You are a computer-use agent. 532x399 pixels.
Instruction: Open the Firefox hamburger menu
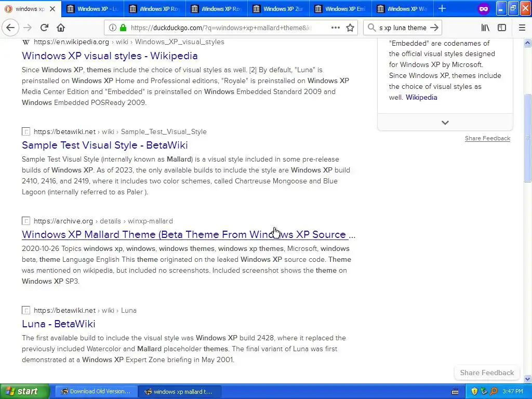522,28
